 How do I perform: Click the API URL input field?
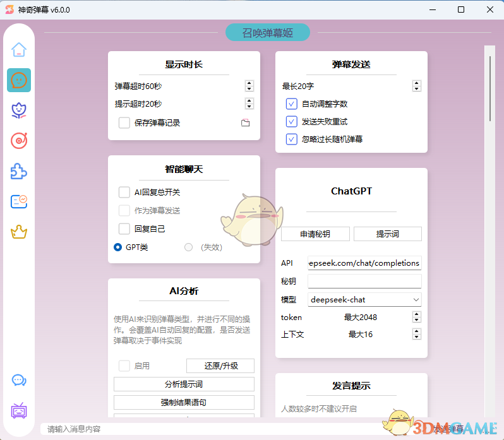[364, 263]
